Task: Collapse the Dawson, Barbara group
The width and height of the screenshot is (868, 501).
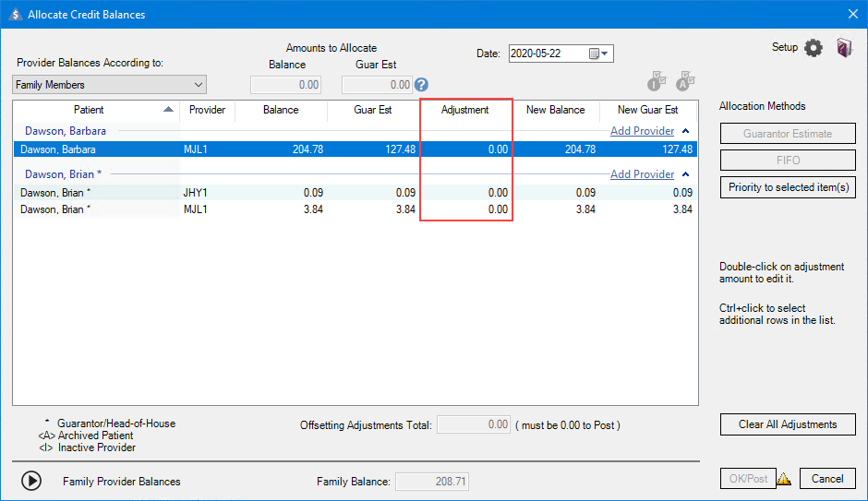Action: click(686, 131)
